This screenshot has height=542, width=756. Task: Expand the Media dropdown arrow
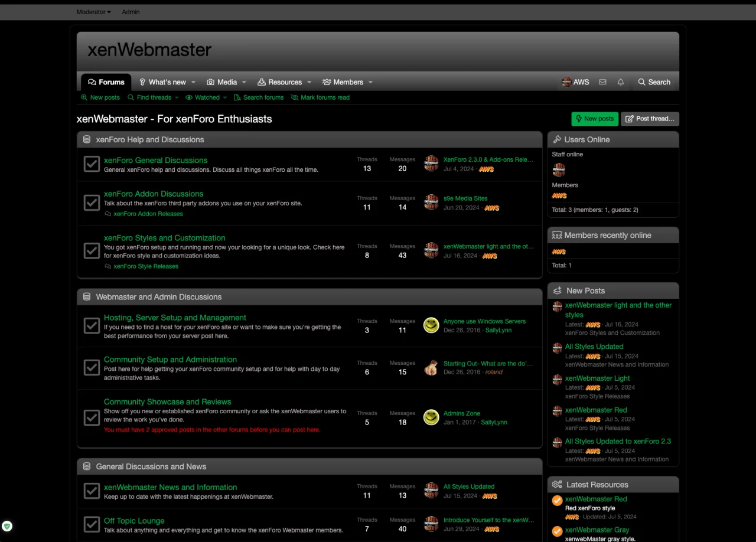click(x=244, y=82)
